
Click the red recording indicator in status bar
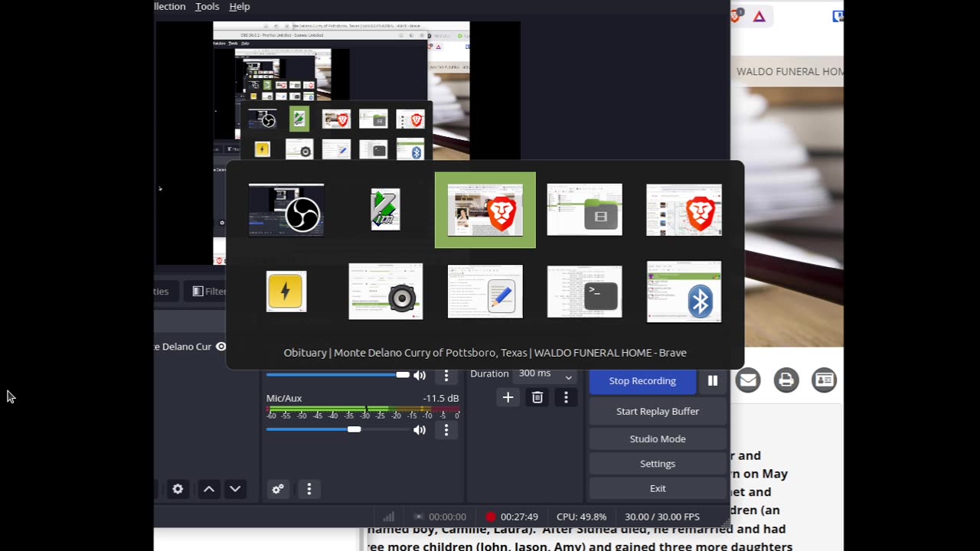[491, 517]
